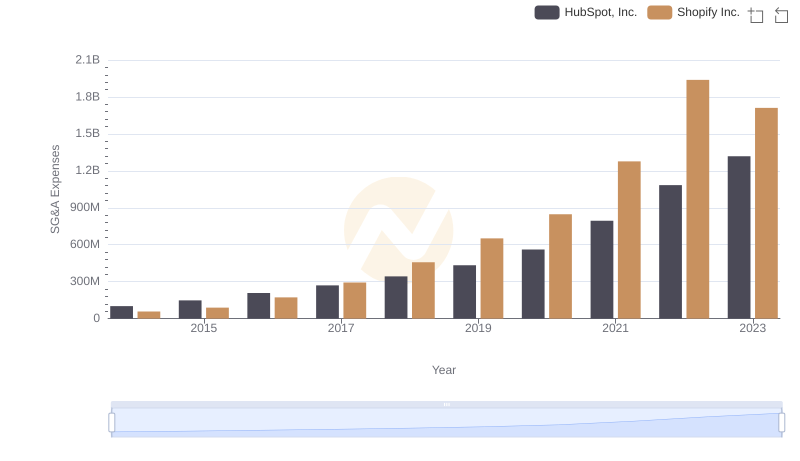Click the 2021 x-axis label
This screenshot has width=800, height=461.
point(615,328)
